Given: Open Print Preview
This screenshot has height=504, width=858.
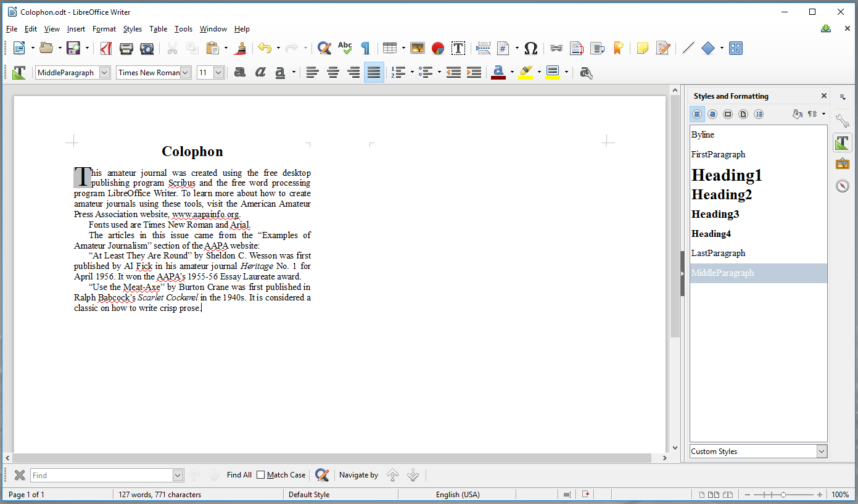Looking at the screenshot, I should [147, 48].
